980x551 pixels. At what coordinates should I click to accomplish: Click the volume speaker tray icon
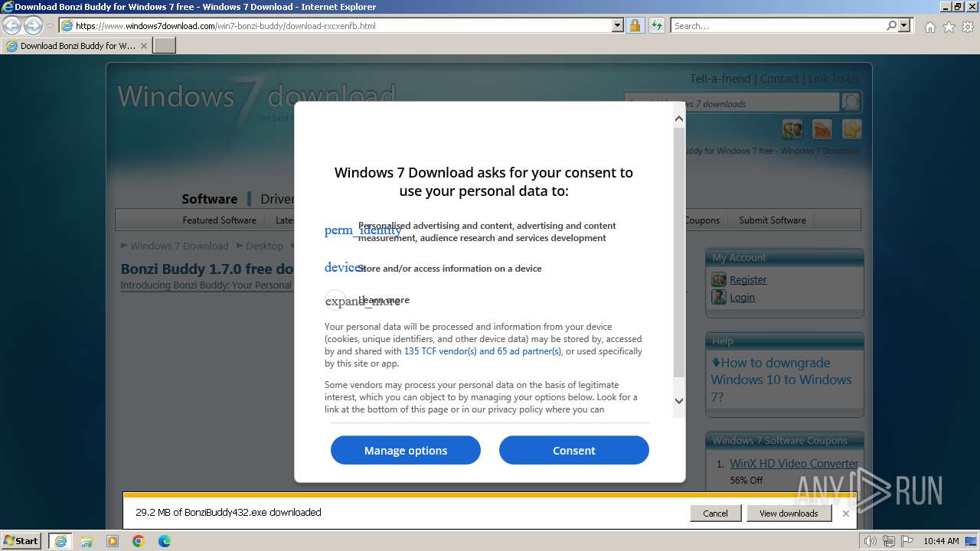(x=871, y=541)
